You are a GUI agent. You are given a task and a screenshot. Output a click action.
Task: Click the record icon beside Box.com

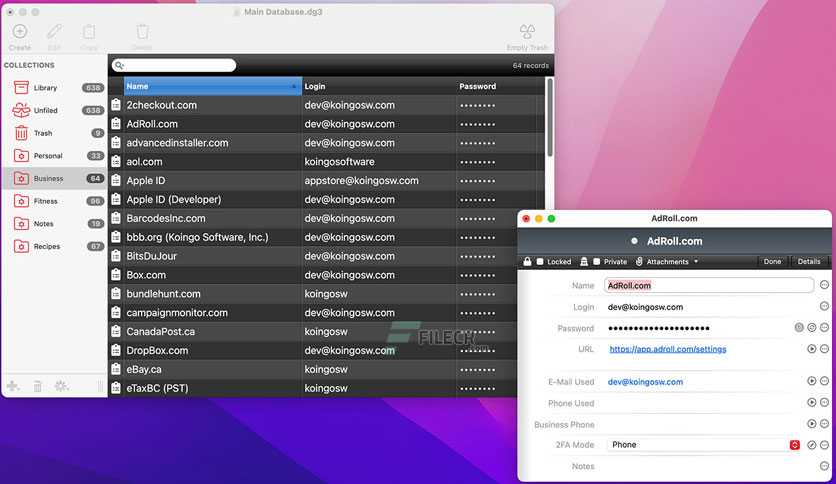[116, 275]
